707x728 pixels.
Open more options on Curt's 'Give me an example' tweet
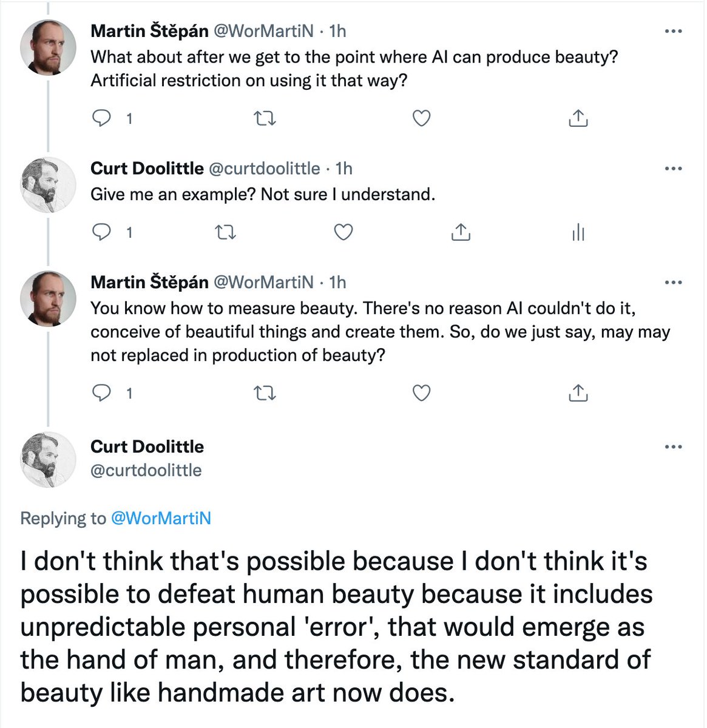[x=674, y=169]
